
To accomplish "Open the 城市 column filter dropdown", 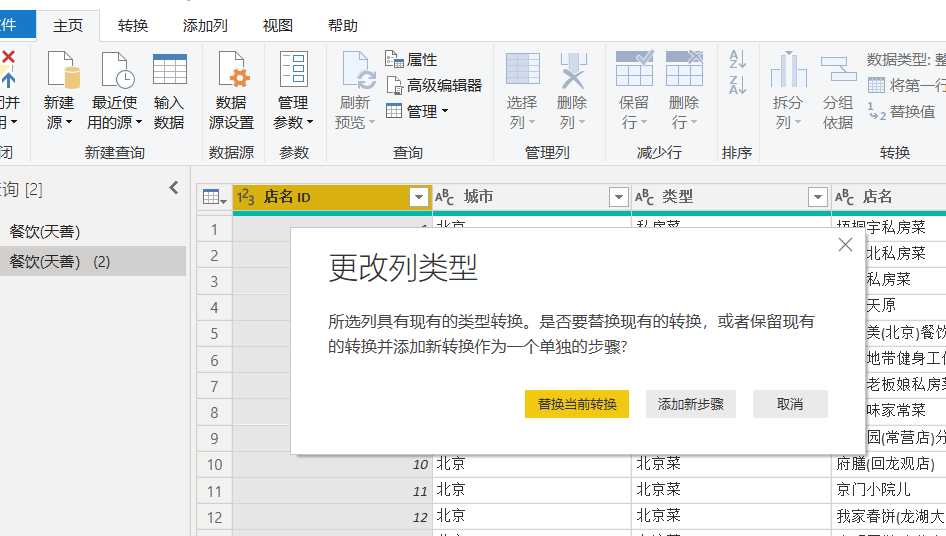I will coord(618,197).
